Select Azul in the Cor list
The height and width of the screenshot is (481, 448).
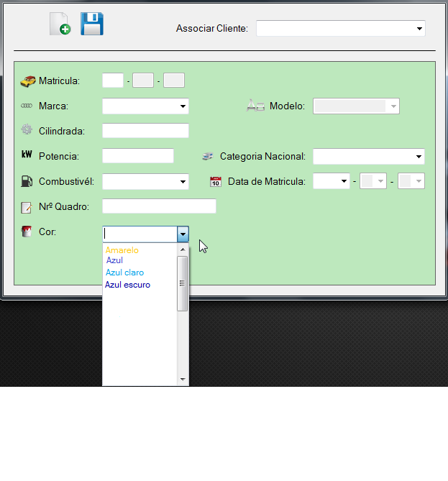[114, 260]
